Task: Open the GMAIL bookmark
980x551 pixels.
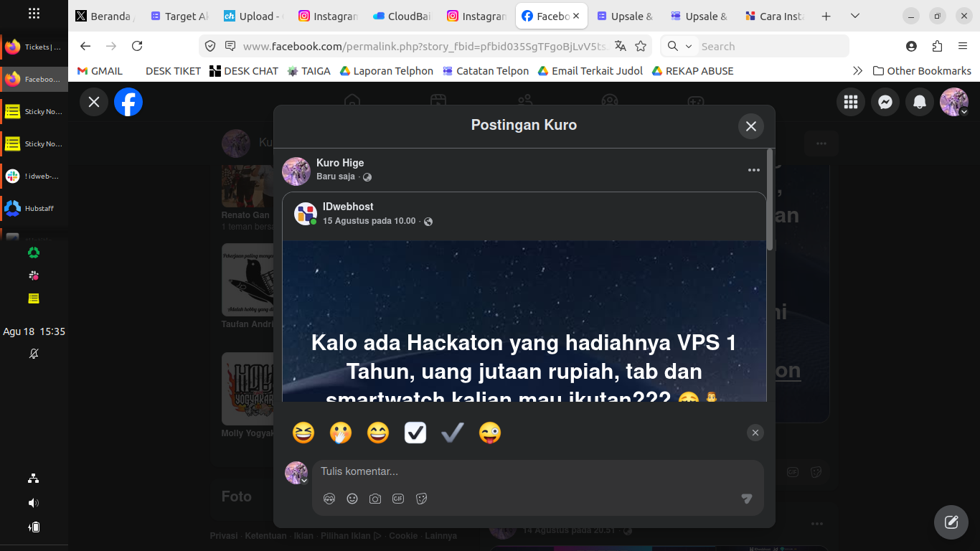Action: point(100,71)
